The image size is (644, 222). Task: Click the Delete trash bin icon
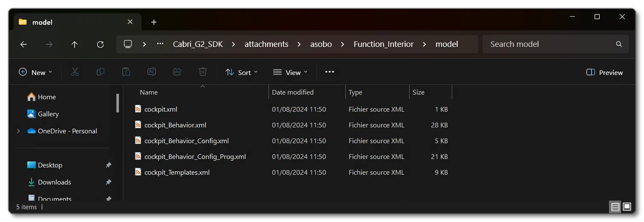(x=203, y=72)
